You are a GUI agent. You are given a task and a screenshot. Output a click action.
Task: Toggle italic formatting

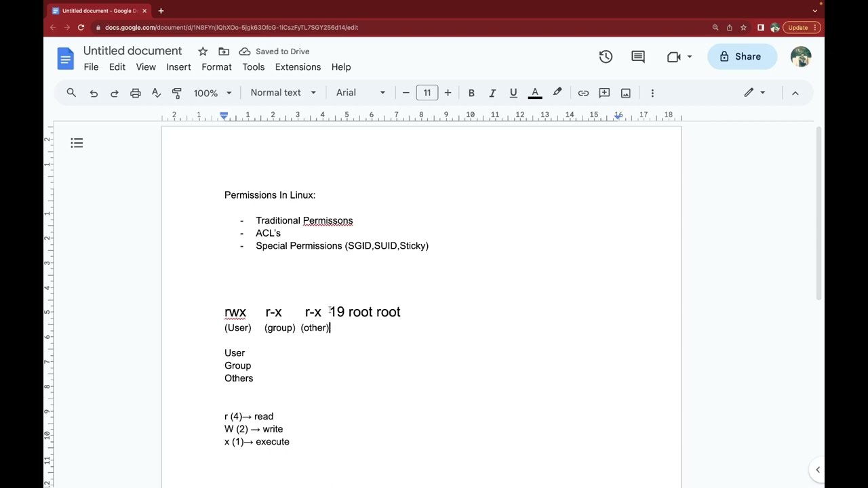click(492, 93)
